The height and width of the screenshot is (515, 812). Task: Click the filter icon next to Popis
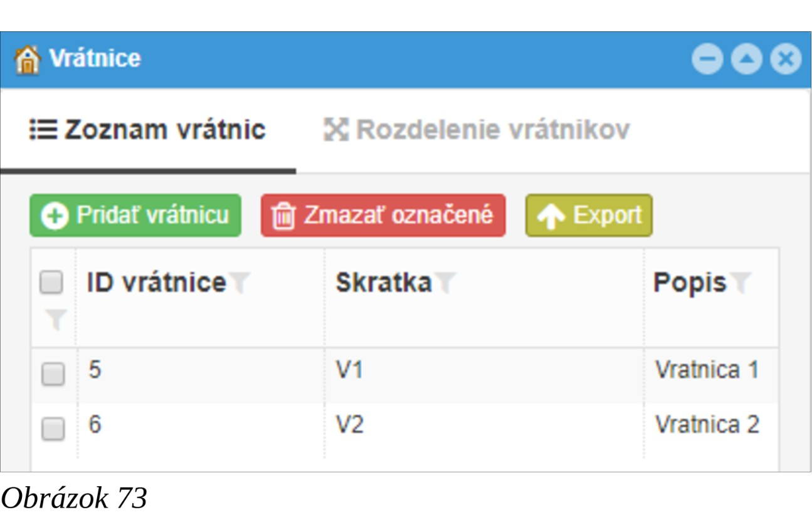click(x=741, y=284)
